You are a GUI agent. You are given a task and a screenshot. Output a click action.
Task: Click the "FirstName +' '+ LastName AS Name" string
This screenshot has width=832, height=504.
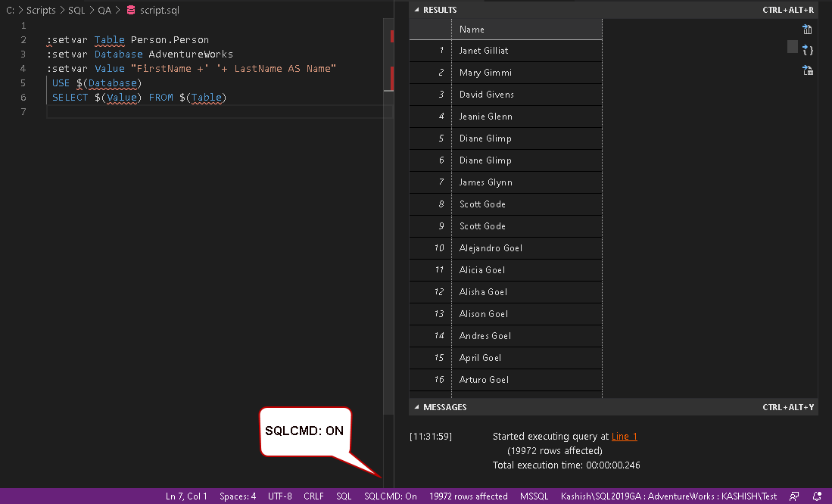[233, 68]
